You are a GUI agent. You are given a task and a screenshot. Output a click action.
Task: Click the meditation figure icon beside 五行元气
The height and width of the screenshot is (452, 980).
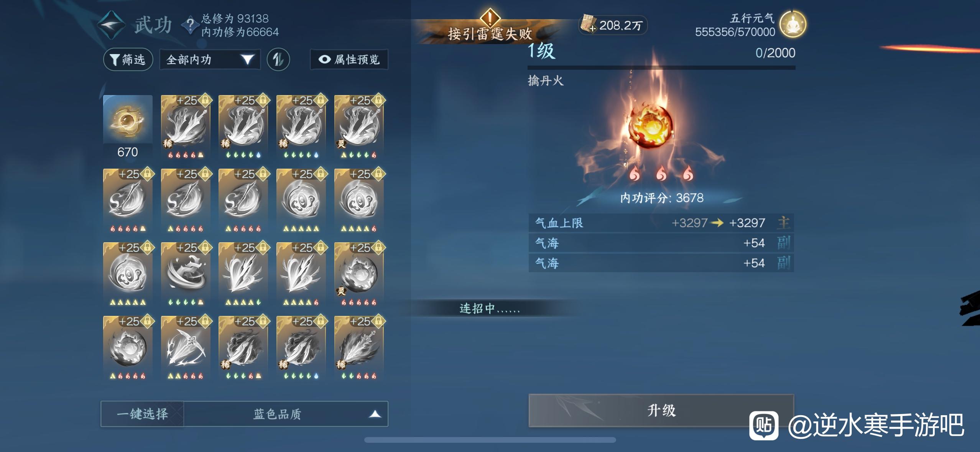793,24
